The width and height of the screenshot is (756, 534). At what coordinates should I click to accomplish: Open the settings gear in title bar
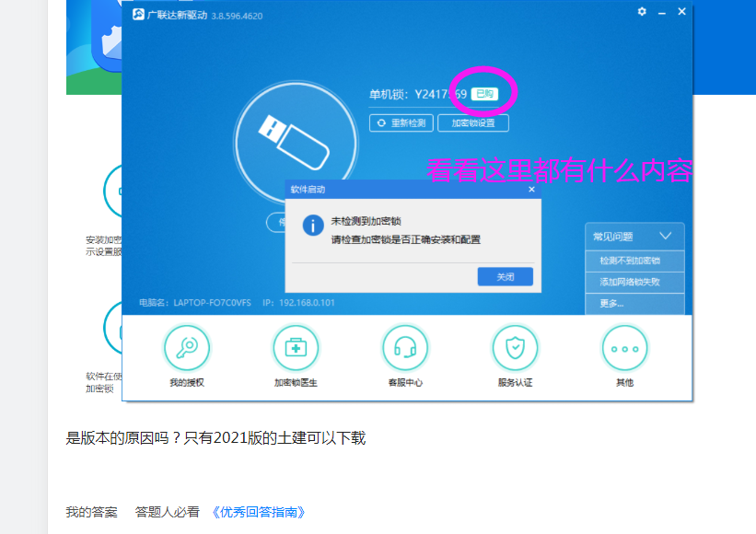coord(642,12)
